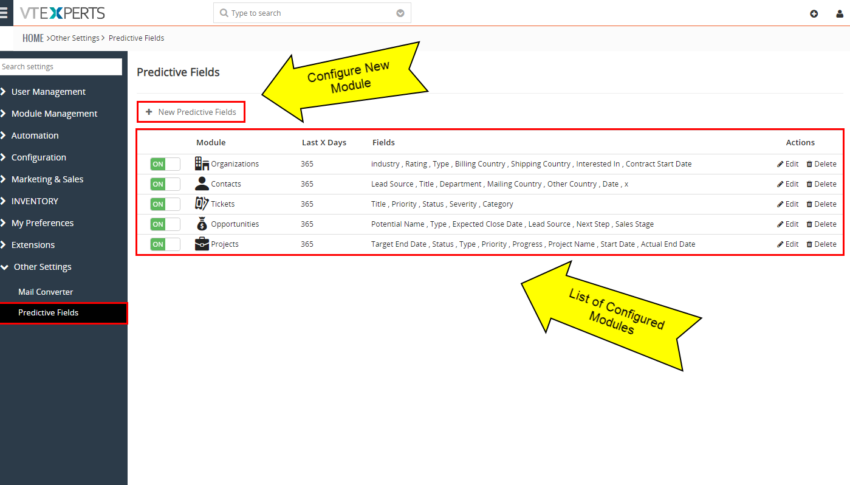Delete the Tickets configuration
The image size is (850, 485).
[821, 204]
